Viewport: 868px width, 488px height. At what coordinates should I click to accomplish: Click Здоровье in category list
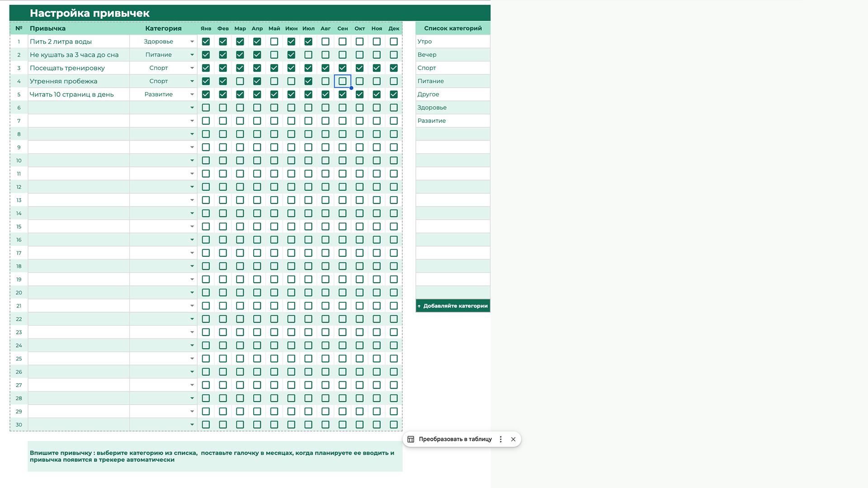tap(453, 108)
